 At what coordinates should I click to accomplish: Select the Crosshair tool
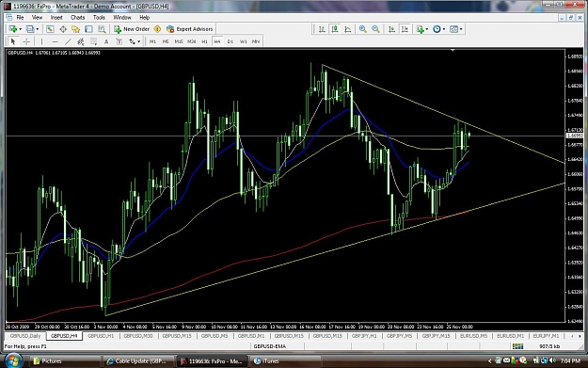pyautogui.click(x=26, y=41)
